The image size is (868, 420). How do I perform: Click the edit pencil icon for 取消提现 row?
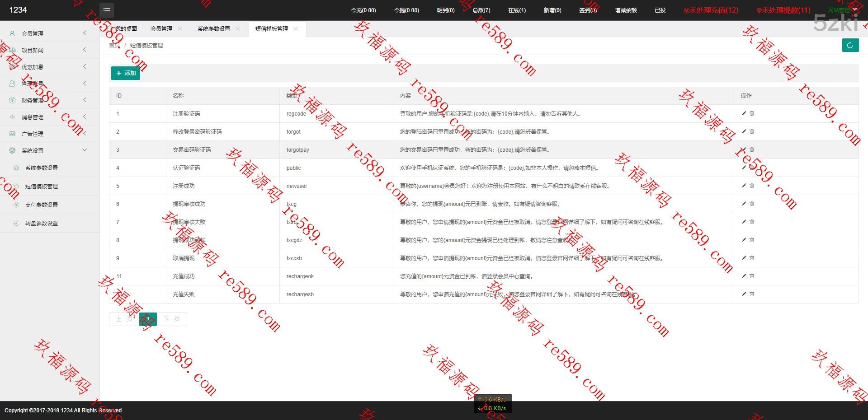click(744, 258)
